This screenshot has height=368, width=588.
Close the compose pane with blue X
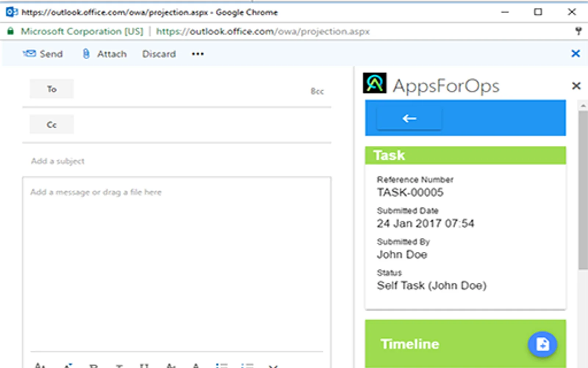point(576,54)
